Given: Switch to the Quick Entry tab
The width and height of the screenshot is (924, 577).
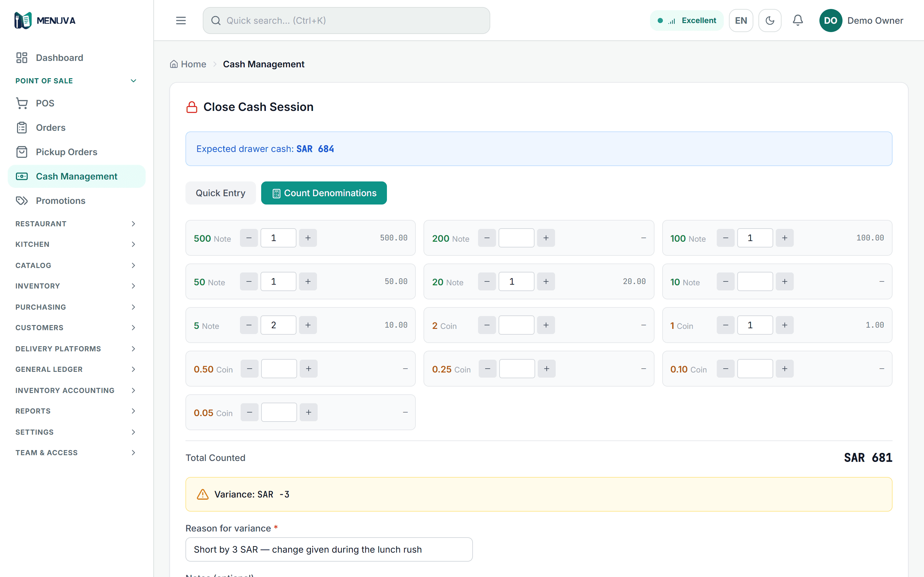Looking at the screenshot, I should coord(220,193).
